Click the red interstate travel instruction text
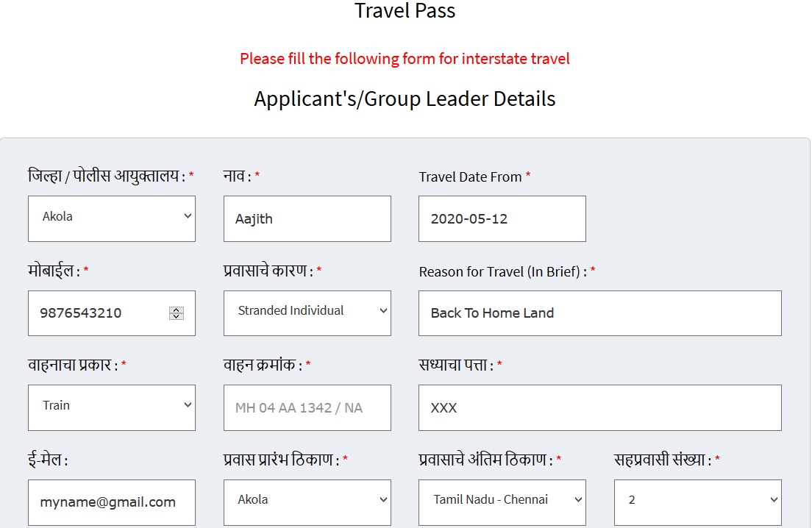Viewport: 812px width, 528px height. (405, 59)
